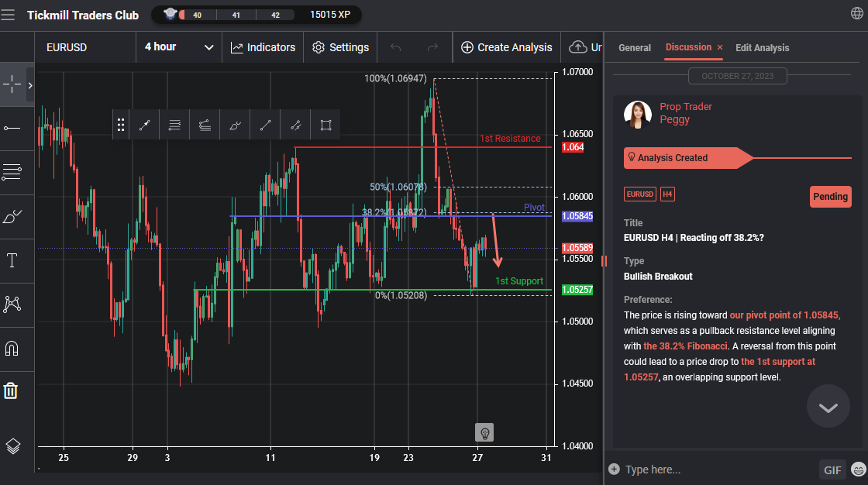Pick the brush tool in floating toolbar

(x=236, y=126)
